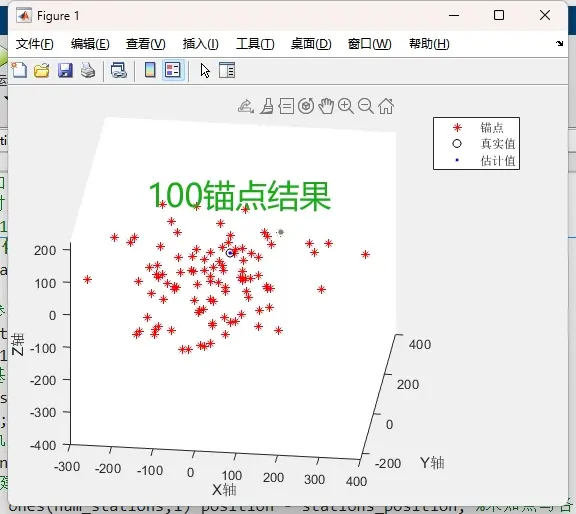
Task: Toggle the Insert Legend button
Action: (173, 70)
